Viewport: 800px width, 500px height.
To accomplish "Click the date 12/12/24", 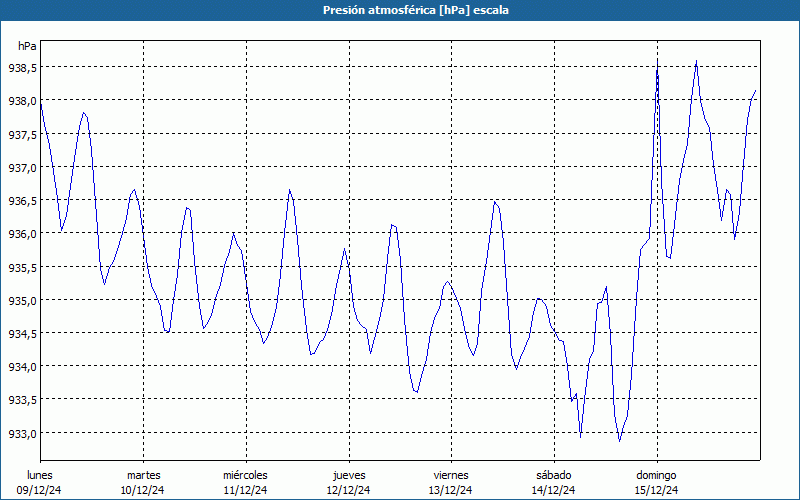I will pos(348,490).
